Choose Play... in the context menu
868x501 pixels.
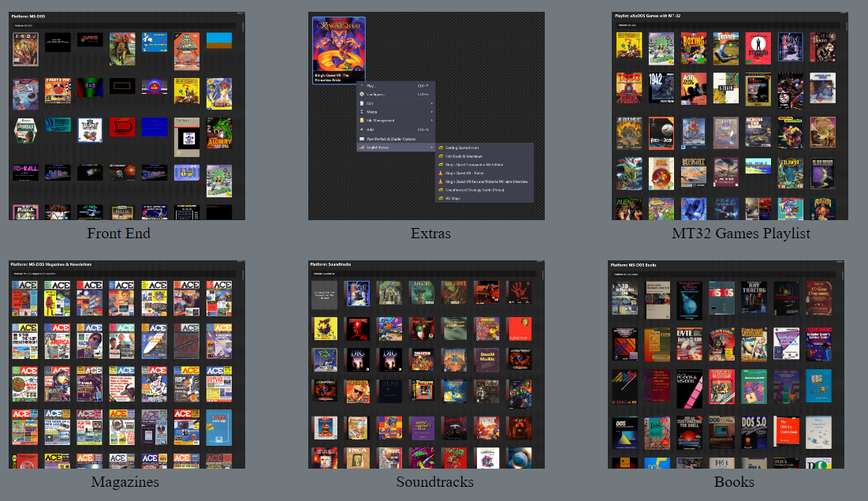[395, 86]
